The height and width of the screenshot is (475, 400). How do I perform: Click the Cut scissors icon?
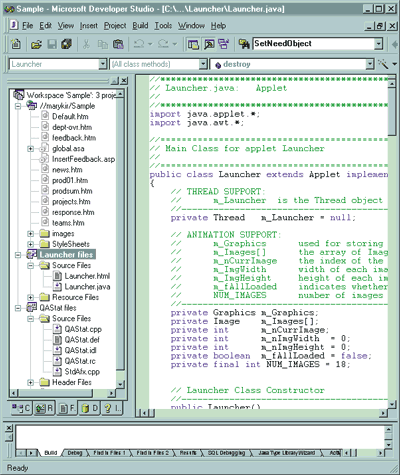click(86, 44)
